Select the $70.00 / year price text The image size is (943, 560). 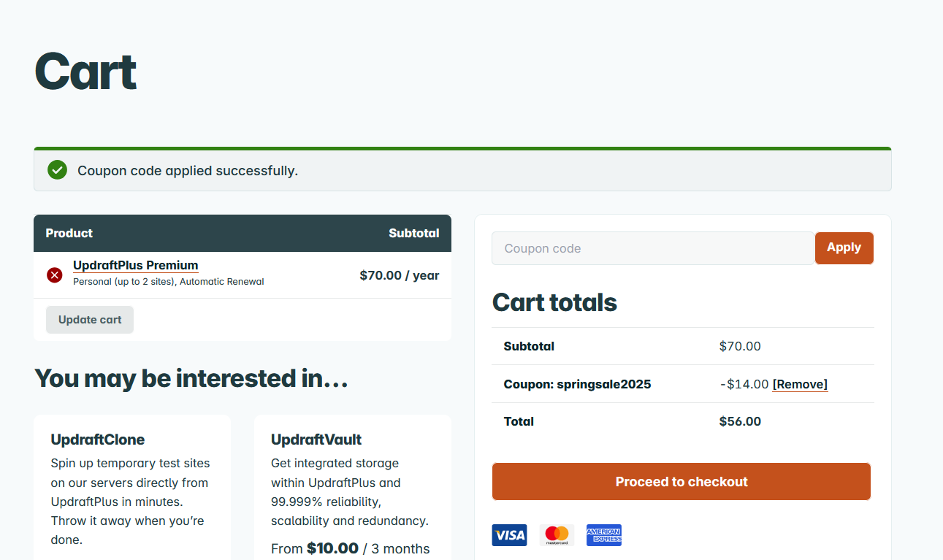(400, 275)
